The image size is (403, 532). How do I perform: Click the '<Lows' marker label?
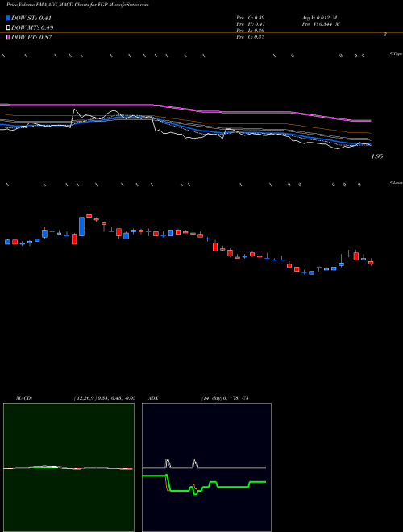click(x=397, y=182)
